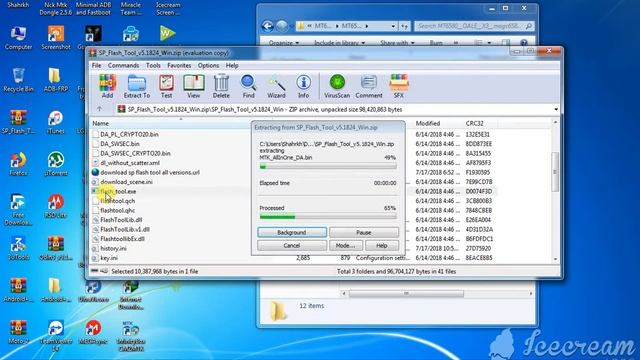The image size is (640, 360).
Task: Click the Mode... button
Action: click(345, 245)
